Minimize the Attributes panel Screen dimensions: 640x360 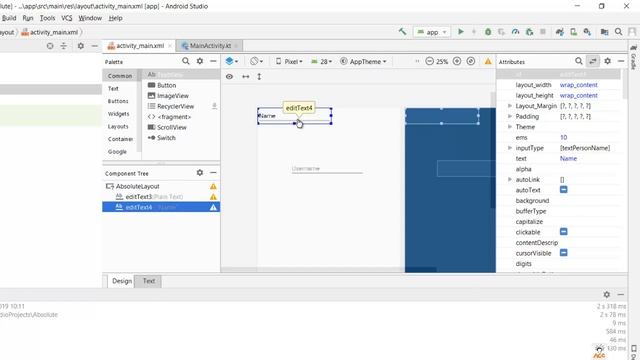(x=621, y=61)
